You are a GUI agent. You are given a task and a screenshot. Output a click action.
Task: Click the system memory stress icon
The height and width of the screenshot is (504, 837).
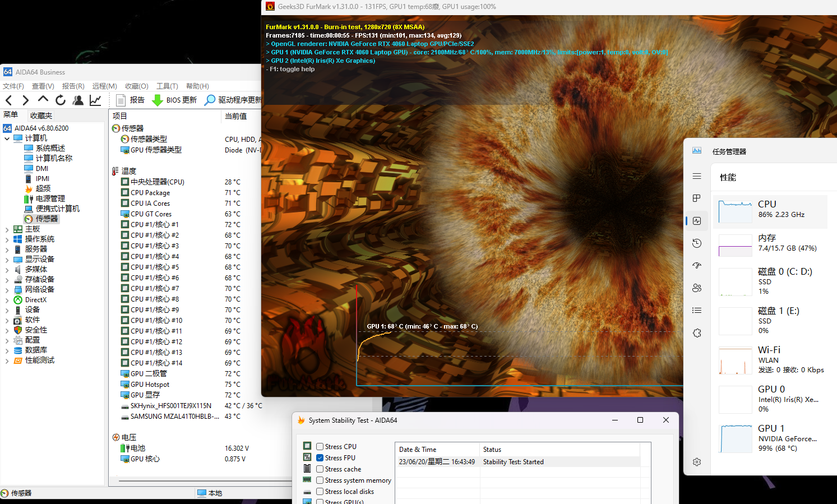pos(307,480)
